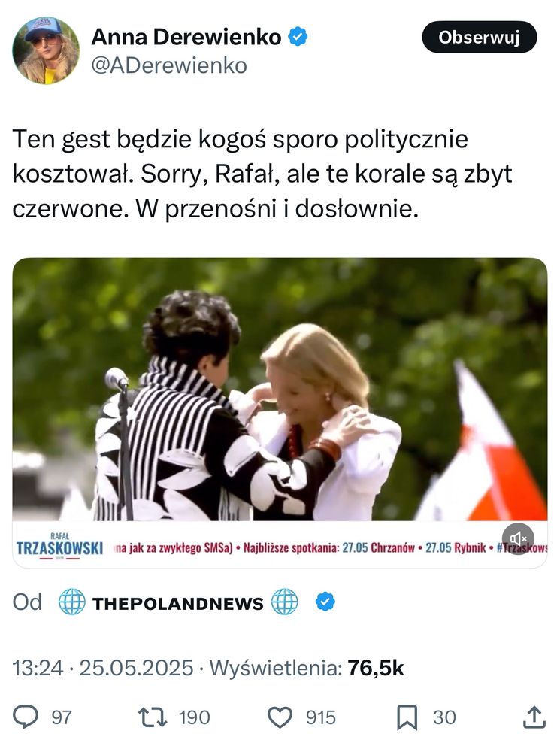Click the Rafał Trzaskowski logo in video banner

(x=59, y=546)
